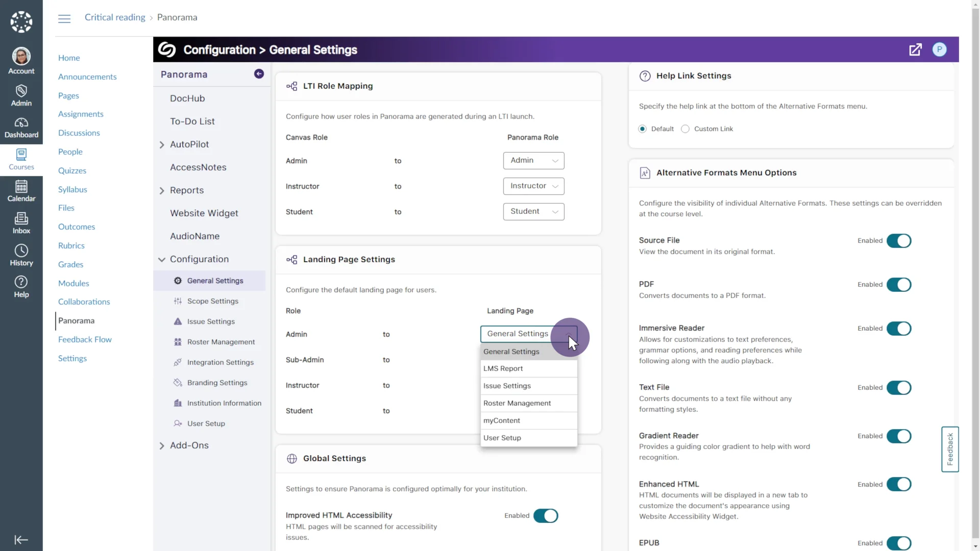The height and width of the screenshot is (551, 980).
Task: Open AccessNotes in Panorama sidebar
Action: point(198,167)
